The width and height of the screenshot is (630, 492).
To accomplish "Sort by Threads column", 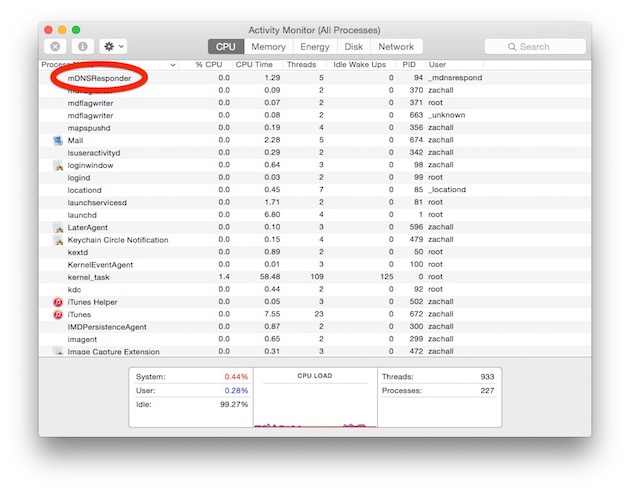I will pos(301,65).
